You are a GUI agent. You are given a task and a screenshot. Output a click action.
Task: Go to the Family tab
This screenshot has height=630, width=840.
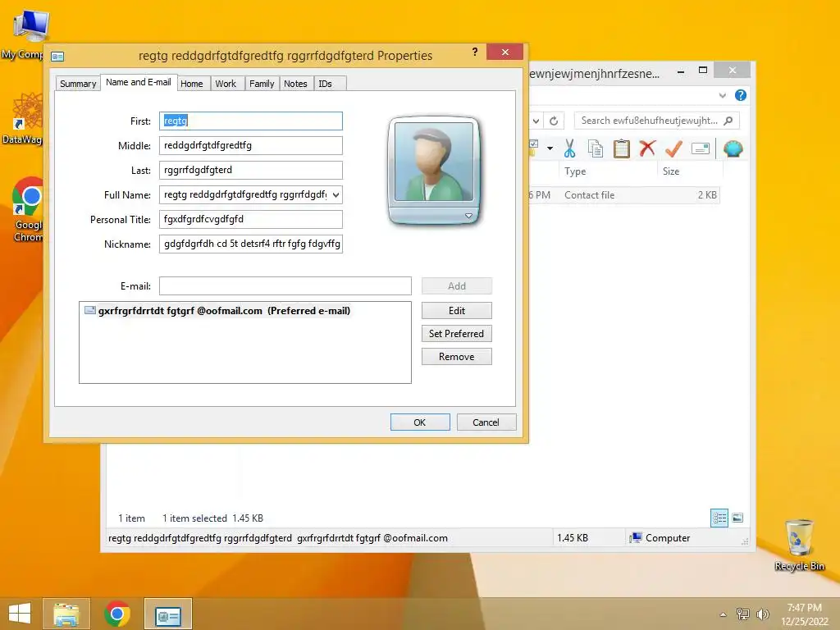262,84
